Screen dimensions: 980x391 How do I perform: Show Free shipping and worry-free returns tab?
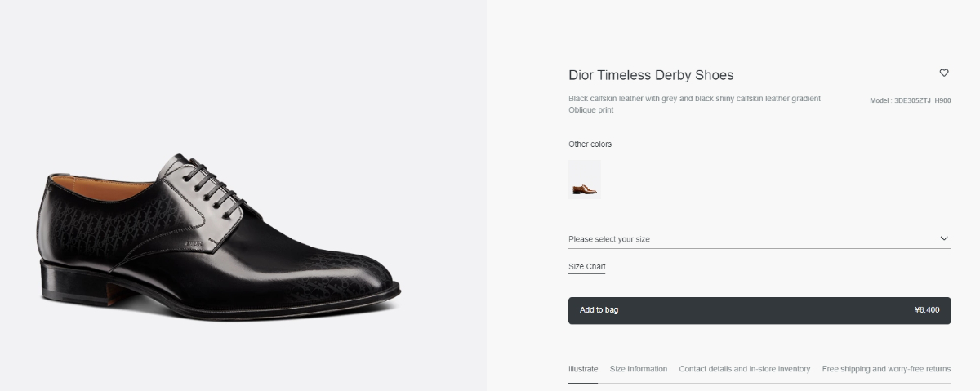coord(886,369)
